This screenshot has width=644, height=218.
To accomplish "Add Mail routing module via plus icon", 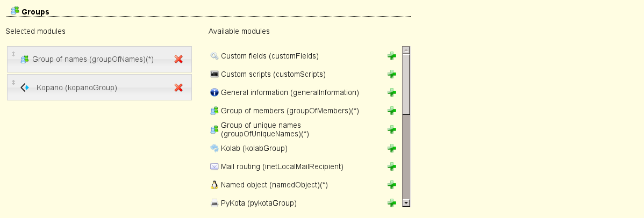I will 392,166.
